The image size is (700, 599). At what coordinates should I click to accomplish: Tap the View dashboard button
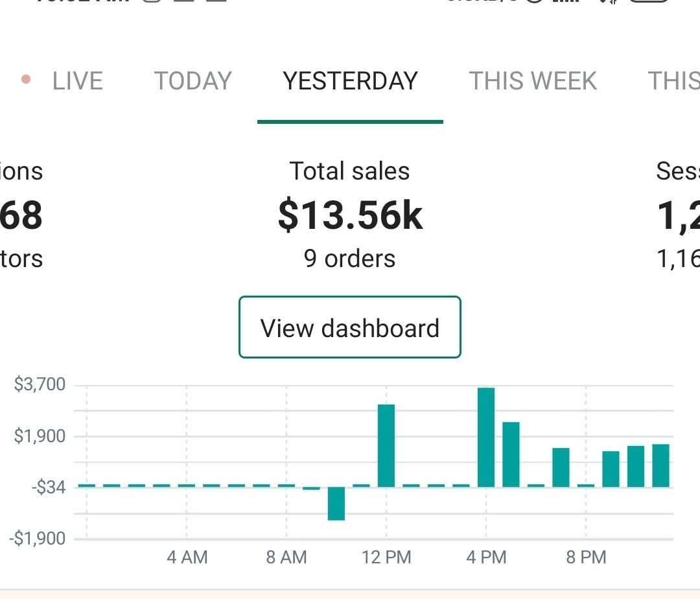350,328
